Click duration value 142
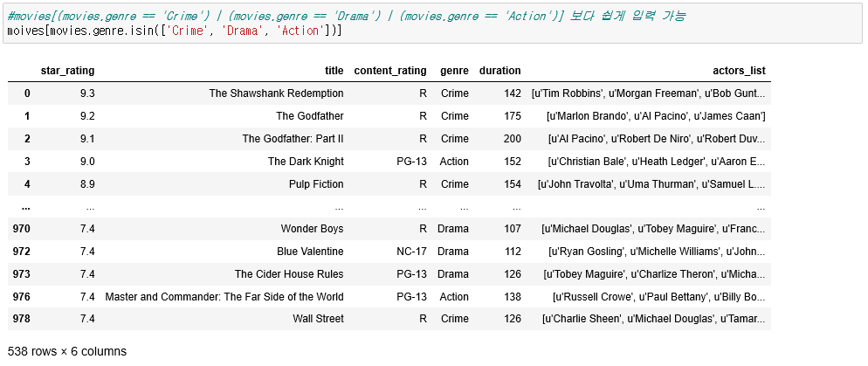The height and width of the screenshot is (366, 868). pyautogui.click(x=512, y=93)
